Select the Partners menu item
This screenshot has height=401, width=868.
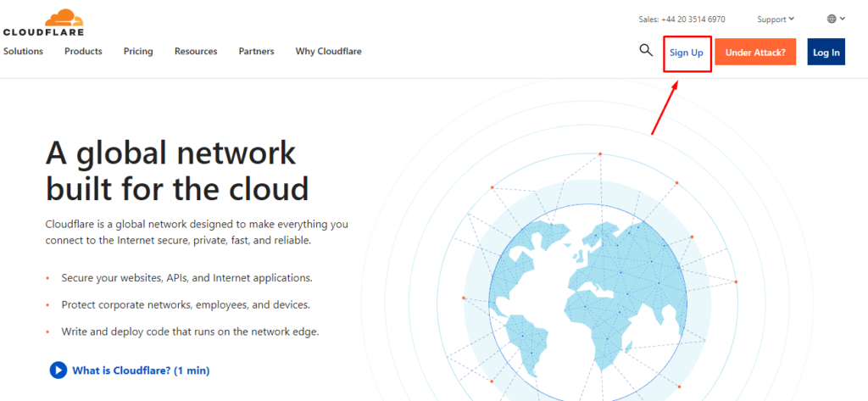click(x=256, y=52)
